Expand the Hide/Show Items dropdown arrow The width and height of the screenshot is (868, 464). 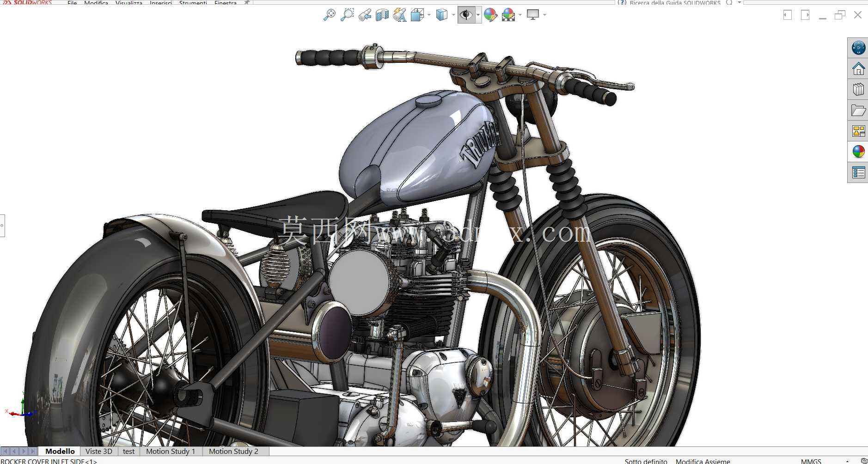(x=478, y=15)
